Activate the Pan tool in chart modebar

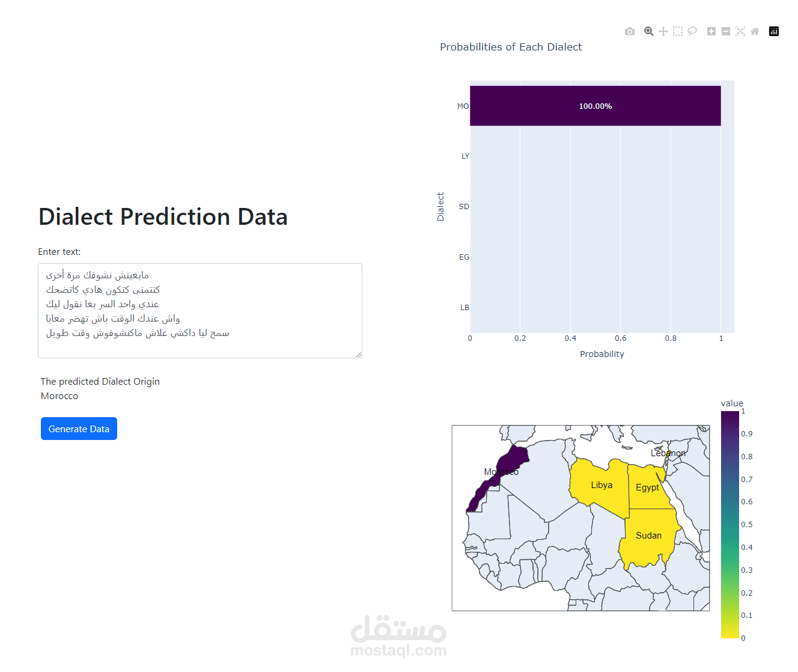(x=663, y=31)
